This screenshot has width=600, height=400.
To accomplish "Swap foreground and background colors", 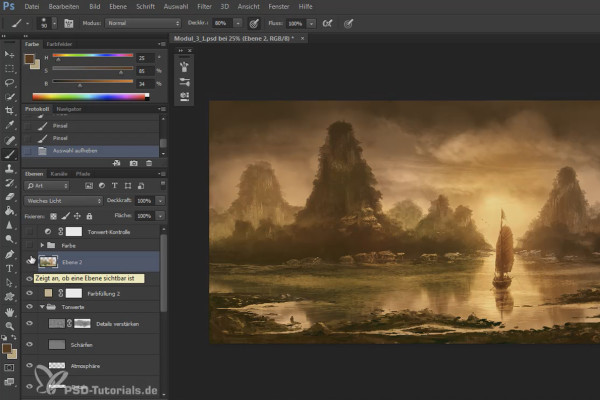I will pos(14,337).
